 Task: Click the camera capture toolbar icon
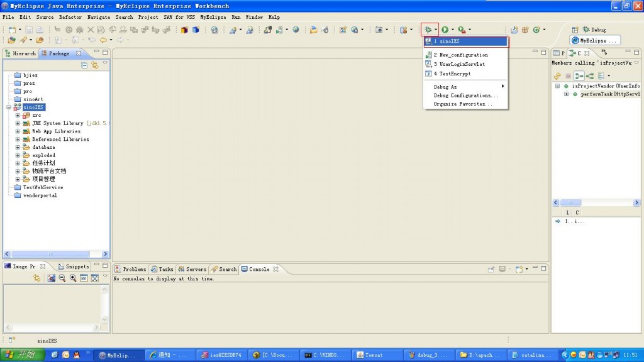(379, 30)
